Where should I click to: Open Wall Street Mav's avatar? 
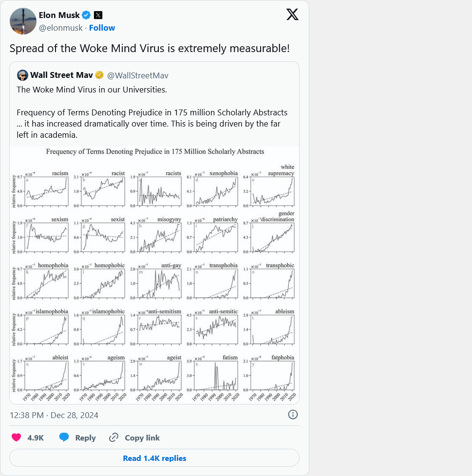click(x=22, y=75)
